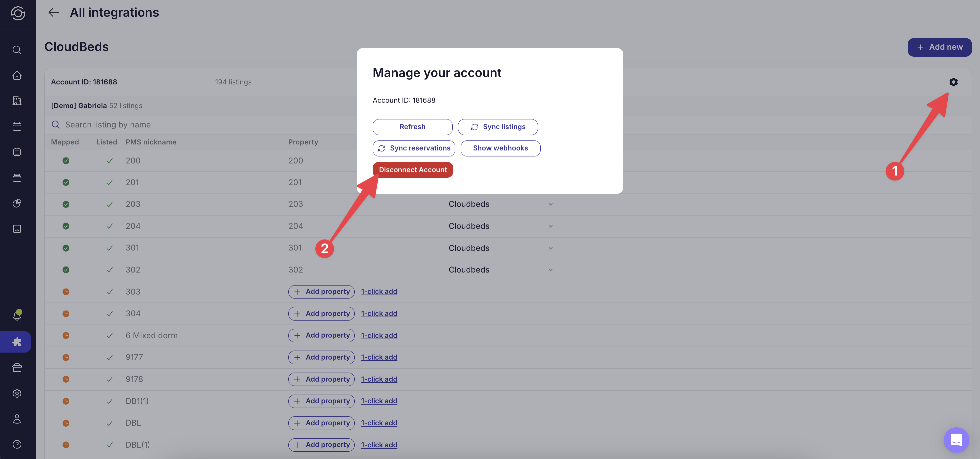Click the back arrow next to All integrations
980x459 pixels.
(54, 13)
